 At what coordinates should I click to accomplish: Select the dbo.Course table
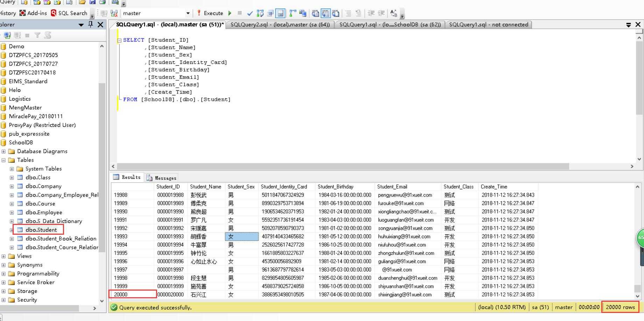pyautogui.click(x=40, y=204)
